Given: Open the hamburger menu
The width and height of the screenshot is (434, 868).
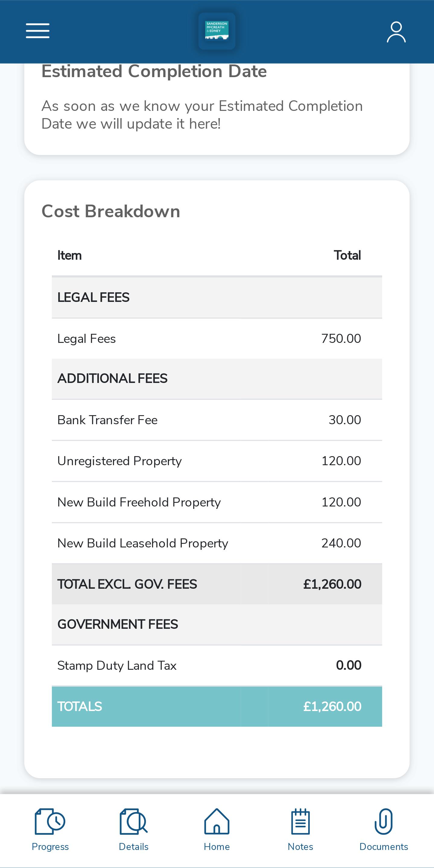Looking at the screenshot, I should pos(38,31).
